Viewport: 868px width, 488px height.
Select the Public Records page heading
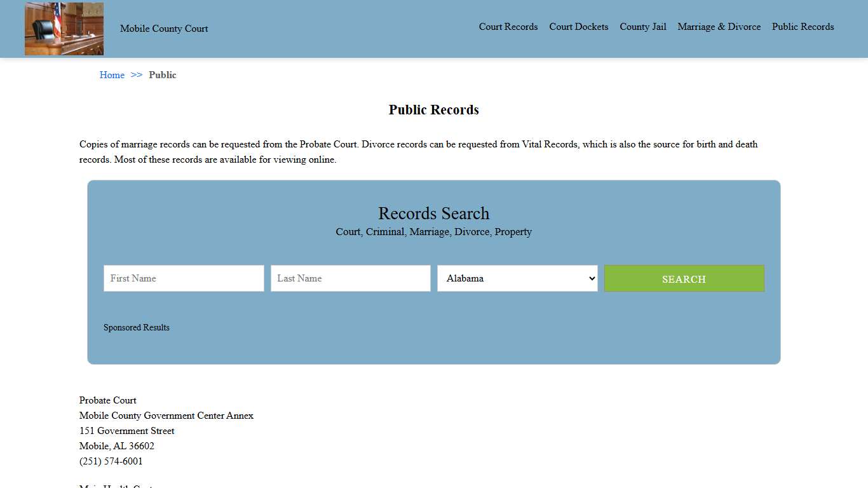click(x=433, y=109)
